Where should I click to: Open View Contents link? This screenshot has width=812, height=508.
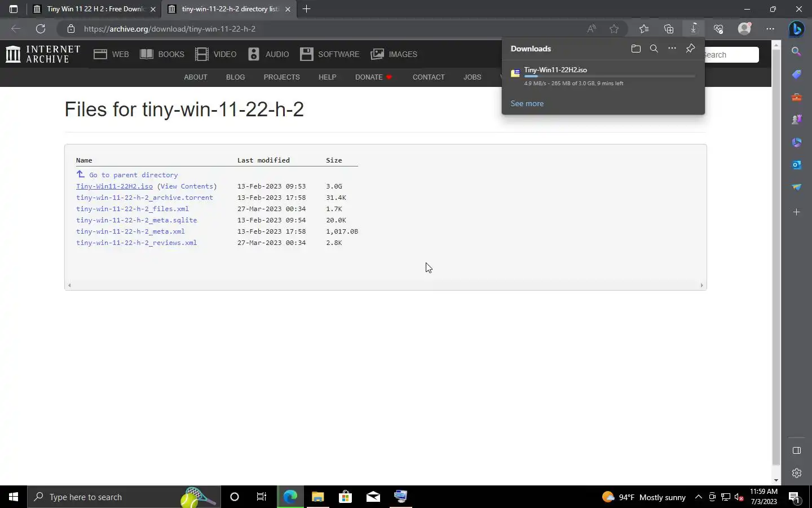click(x=187, y=186)
